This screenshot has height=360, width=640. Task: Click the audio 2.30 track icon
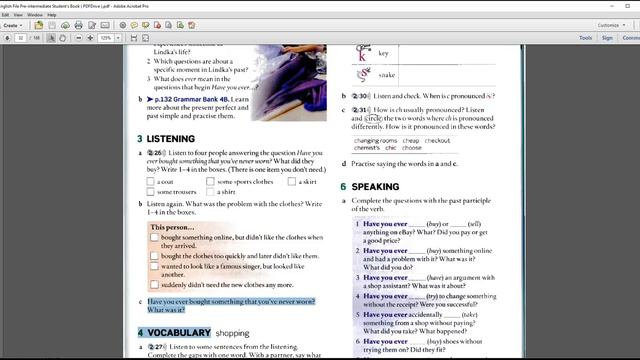coord(361,96)
